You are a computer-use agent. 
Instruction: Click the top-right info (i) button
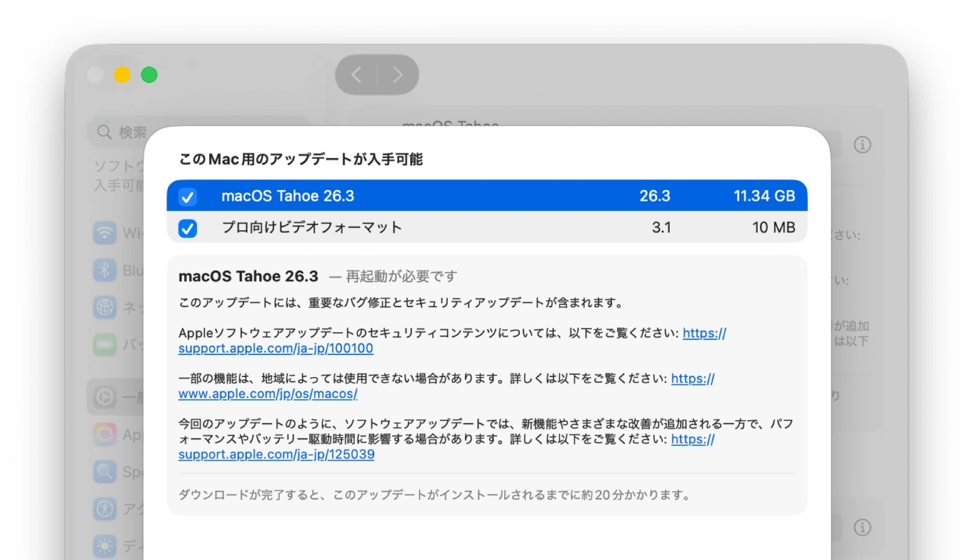pos(863,144)
